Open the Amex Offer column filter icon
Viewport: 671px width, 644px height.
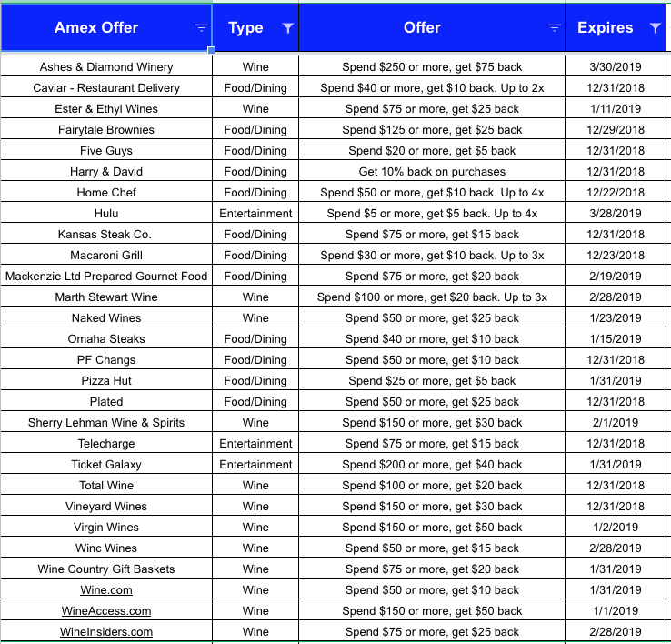(202, 28)
